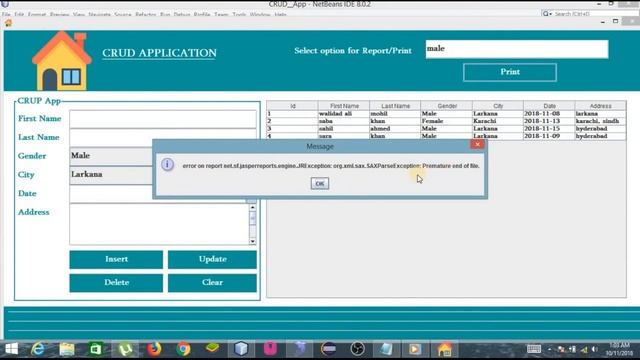Open NetBeans cube icon in taskbar
Screen dimensions: 640x360
(241, 349)
